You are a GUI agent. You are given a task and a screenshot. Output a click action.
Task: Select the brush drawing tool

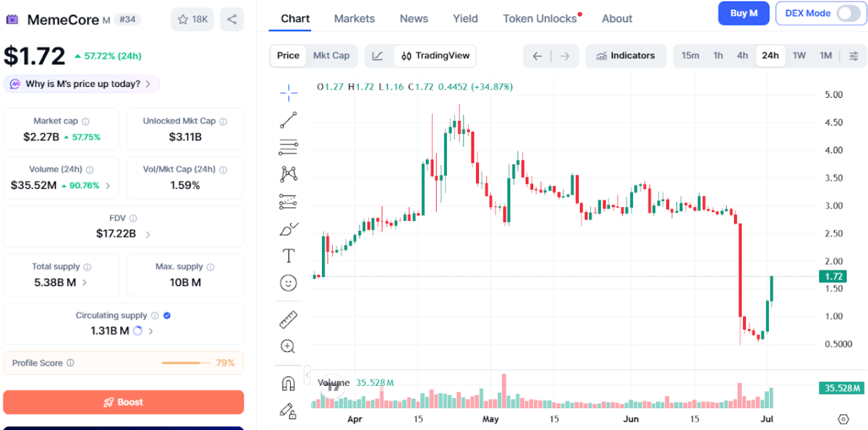(289, 229)
